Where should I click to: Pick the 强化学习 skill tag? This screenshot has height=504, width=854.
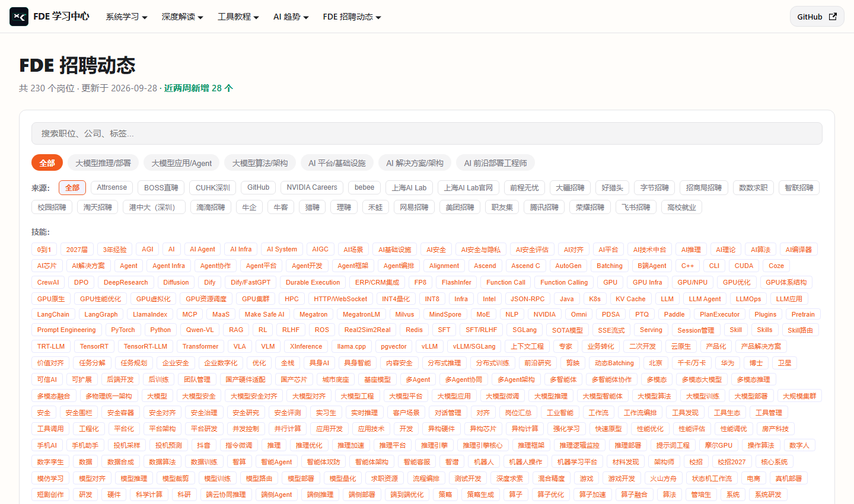pos(566,429)
